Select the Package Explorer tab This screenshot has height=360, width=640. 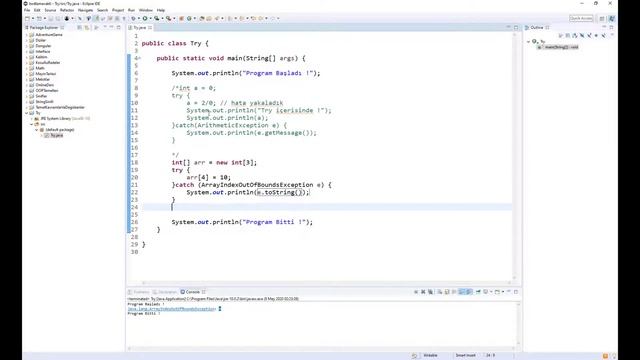click(x=44, y=27)
